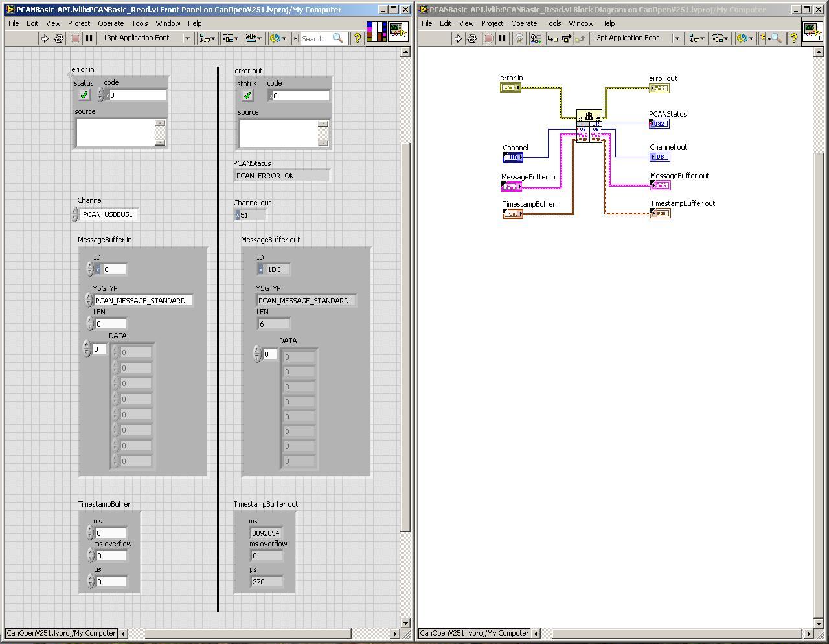Pause execution in the Block Diagram toolbar
This screenshot has width=829, height=644.
tap(502, 38)
